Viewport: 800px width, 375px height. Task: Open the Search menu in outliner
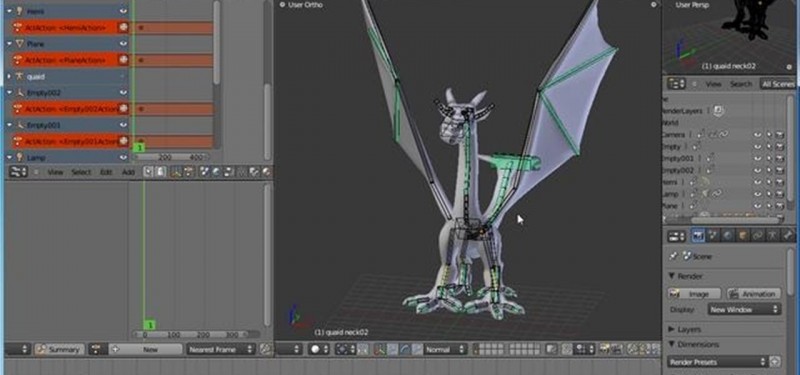(x=740, y=84)
